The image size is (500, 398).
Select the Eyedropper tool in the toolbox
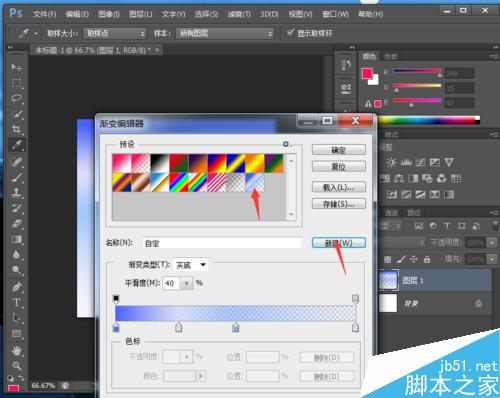(16, 145)
